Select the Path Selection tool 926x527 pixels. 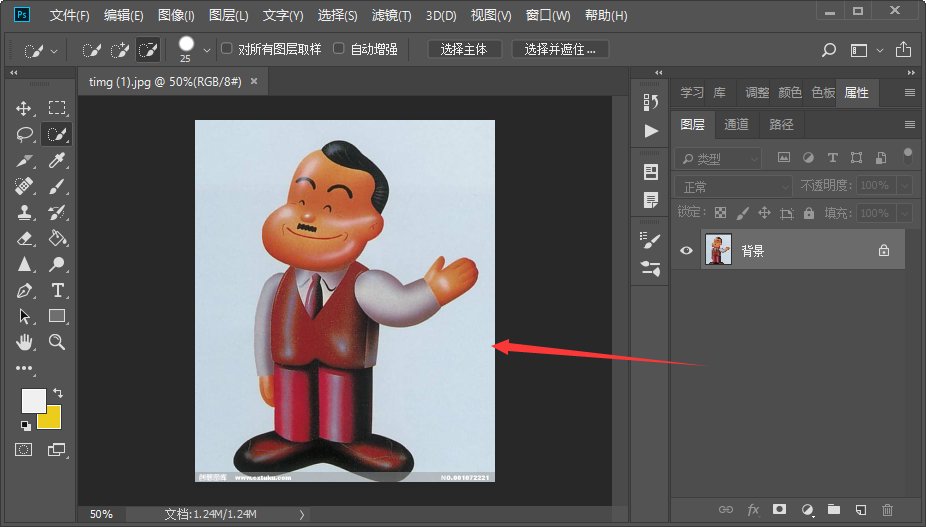24,316
